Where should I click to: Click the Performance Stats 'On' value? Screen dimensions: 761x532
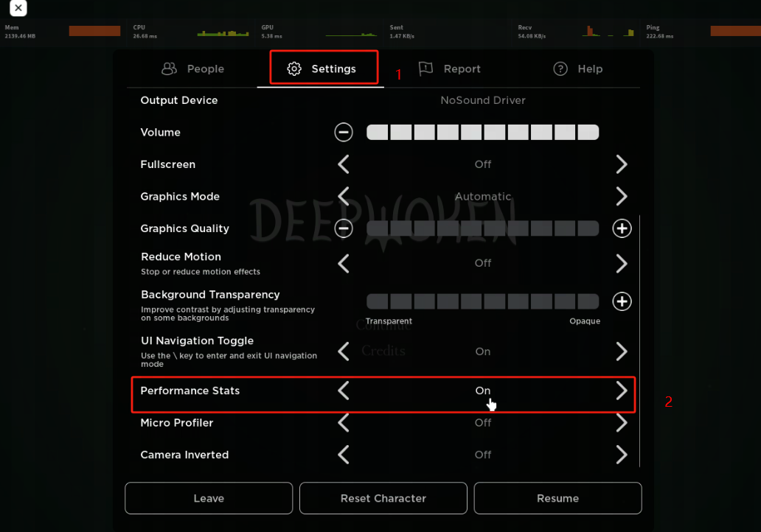[x=483, y=391]
